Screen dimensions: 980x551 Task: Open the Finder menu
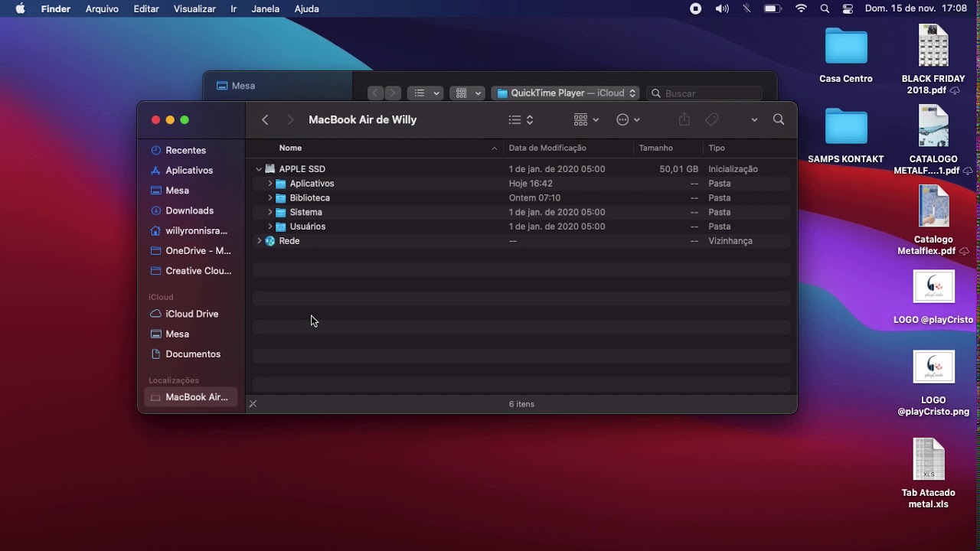pos(55,8)
